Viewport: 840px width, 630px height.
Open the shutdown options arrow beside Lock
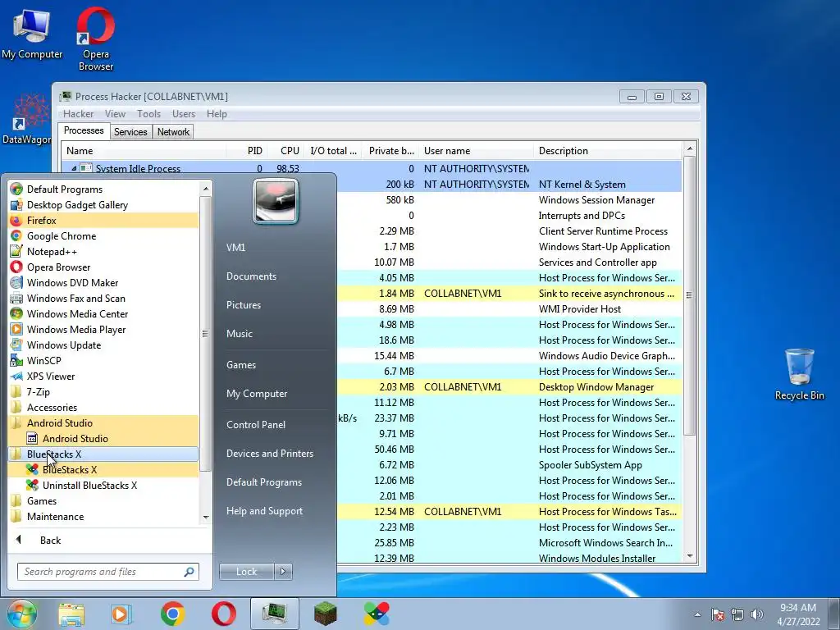pyautogui.click(x=283, y=572)
